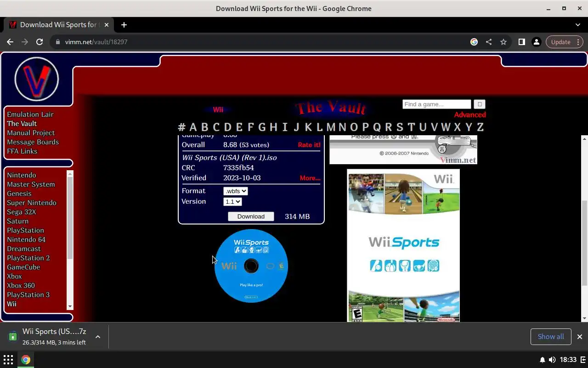Open the Chrome profile avatar menu

(x=536, y=42)
